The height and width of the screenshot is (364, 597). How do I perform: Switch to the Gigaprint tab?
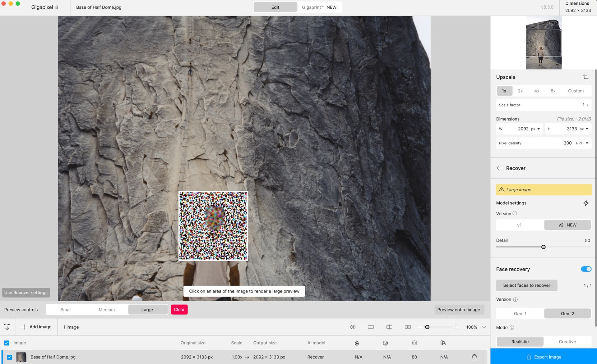coord(320,7)
